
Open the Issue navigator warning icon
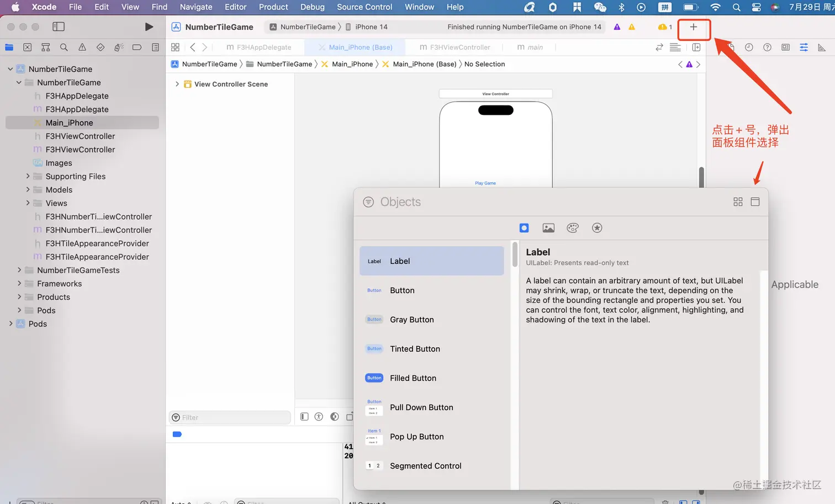(x=82, y=47)
